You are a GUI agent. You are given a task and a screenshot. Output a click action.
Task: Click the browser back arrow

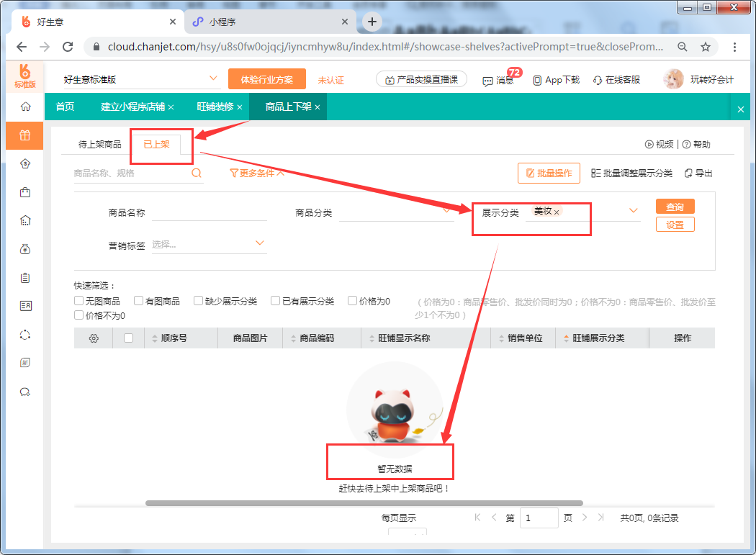pyautogui.click(x=22, y=47)
